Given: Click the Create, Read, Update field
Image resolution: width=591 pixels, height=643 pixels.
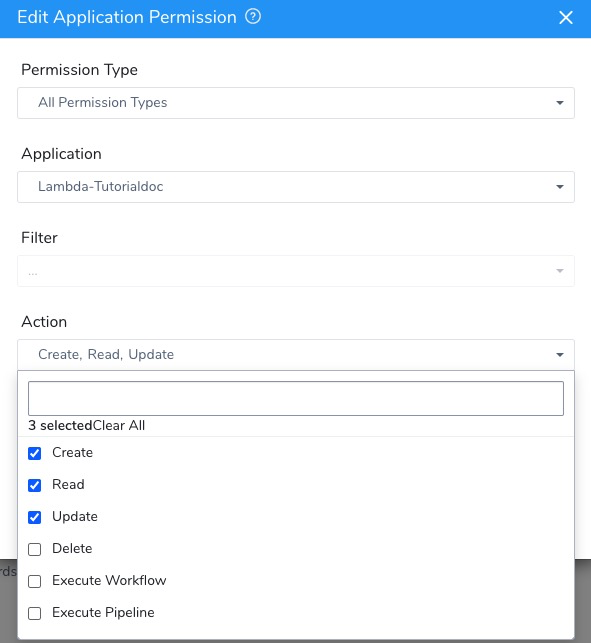Looking at the screenshot, I should (x=296, y=355).
